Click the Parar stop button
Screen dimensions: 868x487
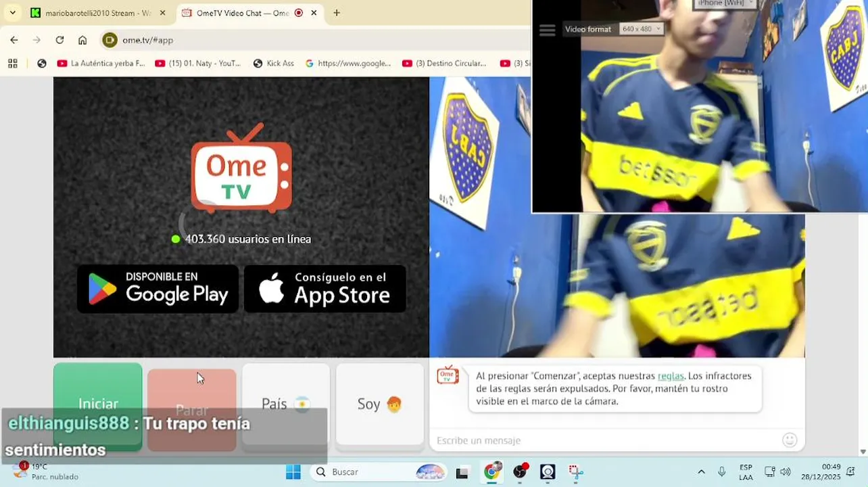coord(192,409)
